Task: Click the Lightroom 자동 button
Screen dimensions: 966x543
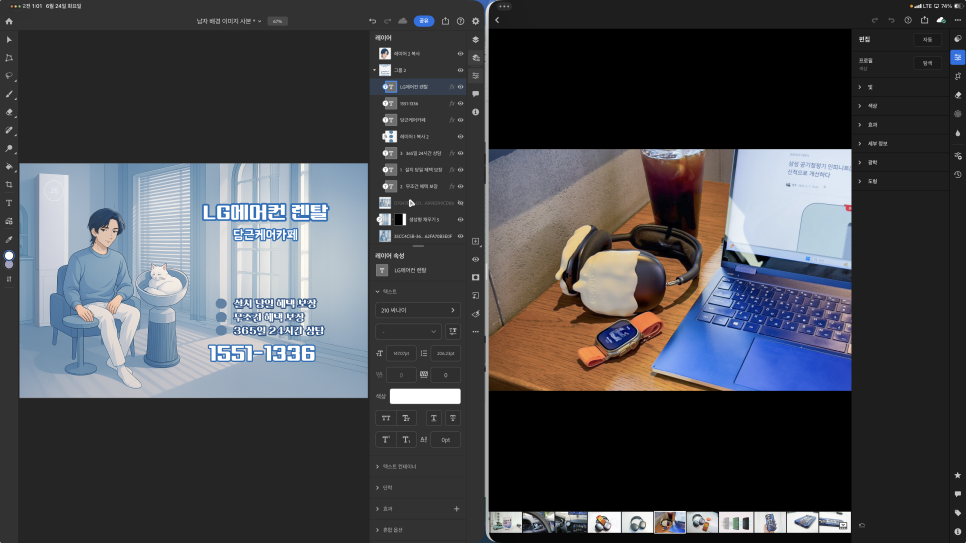Action: (927, 39)
